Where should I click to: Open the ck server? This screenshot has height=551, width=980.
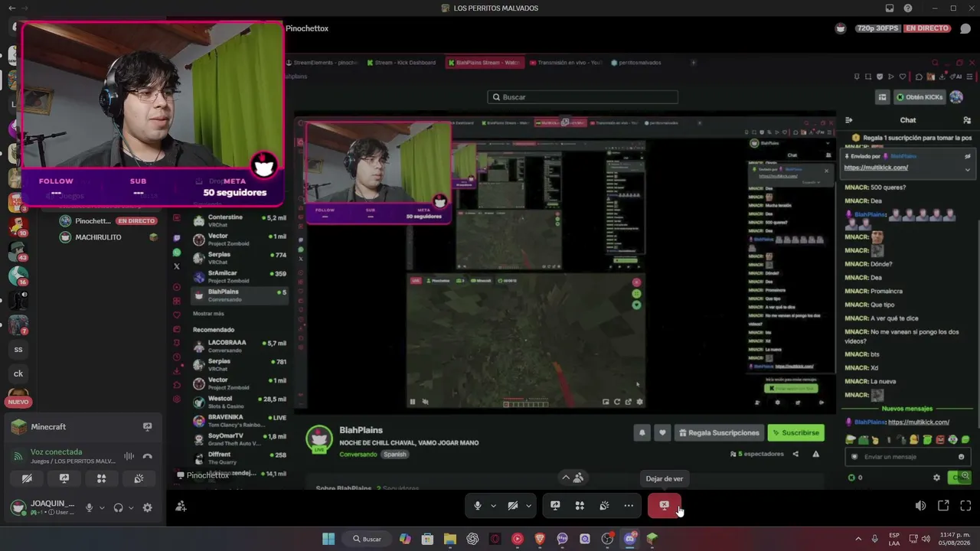(18, 373)
